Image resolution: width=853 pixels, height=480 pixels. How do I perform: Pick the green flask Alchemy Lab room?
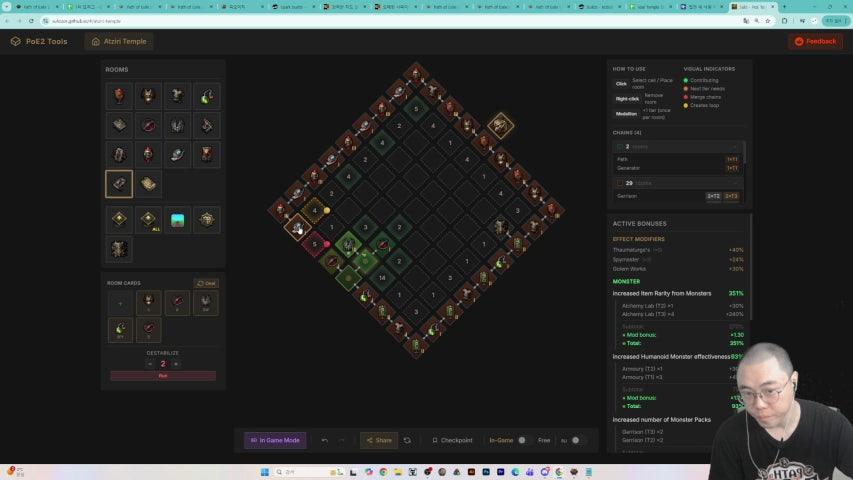207,96
